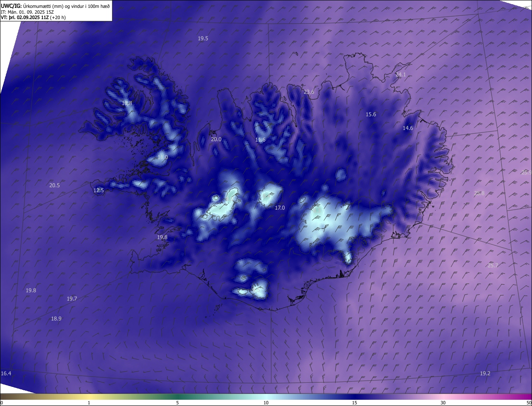The height and width of the screenshot is (406, 532).
Task: Click the 15 tick on the color scale
Action: 355,403
